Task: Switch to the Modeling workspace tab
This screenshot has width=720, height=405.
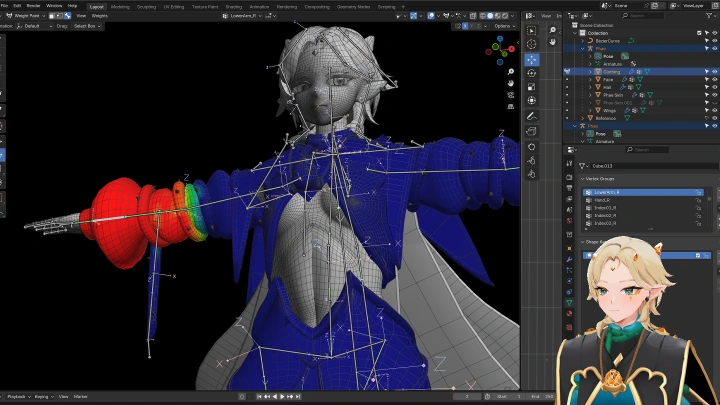Action: point(120,7)
